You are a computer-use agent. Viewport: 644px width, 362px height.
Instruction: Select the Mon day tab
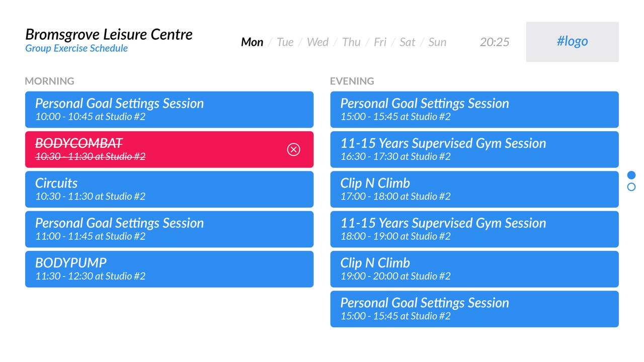pos(252,42)
